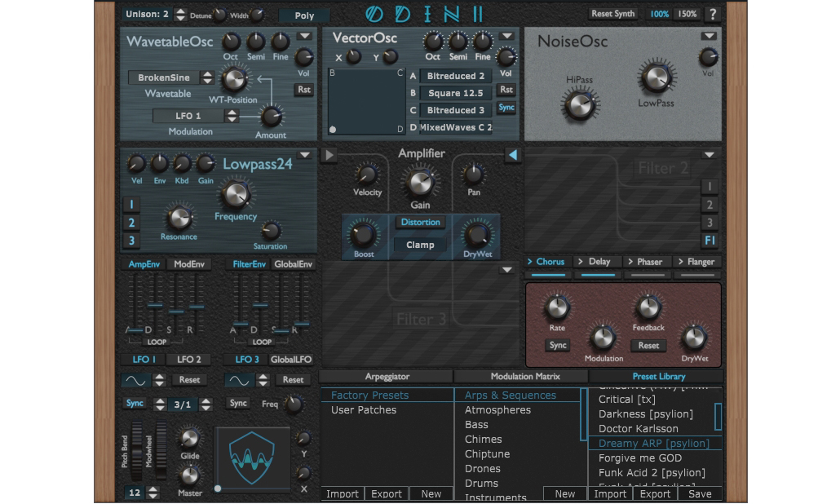Click the Modwheel
The image size is (840, 504).
click(161, 450)
